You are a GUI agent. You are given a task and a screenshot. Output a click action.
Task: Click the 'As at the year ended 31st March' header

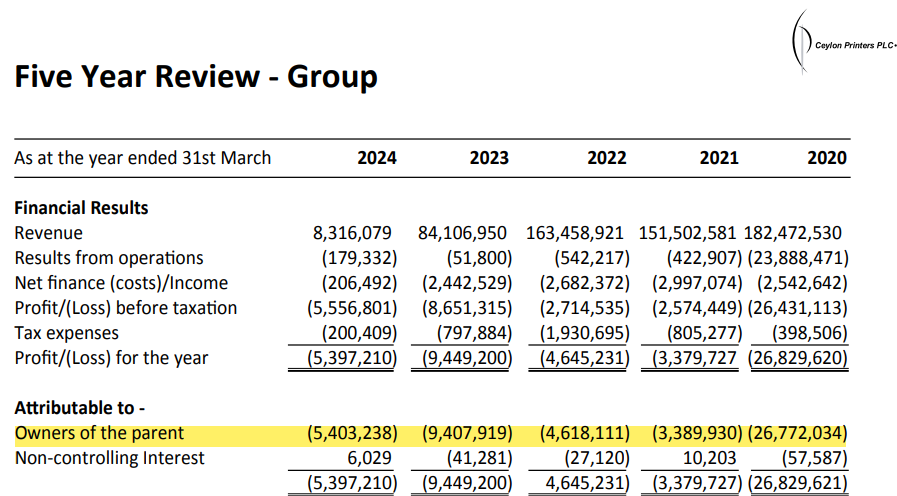point(142,158)
